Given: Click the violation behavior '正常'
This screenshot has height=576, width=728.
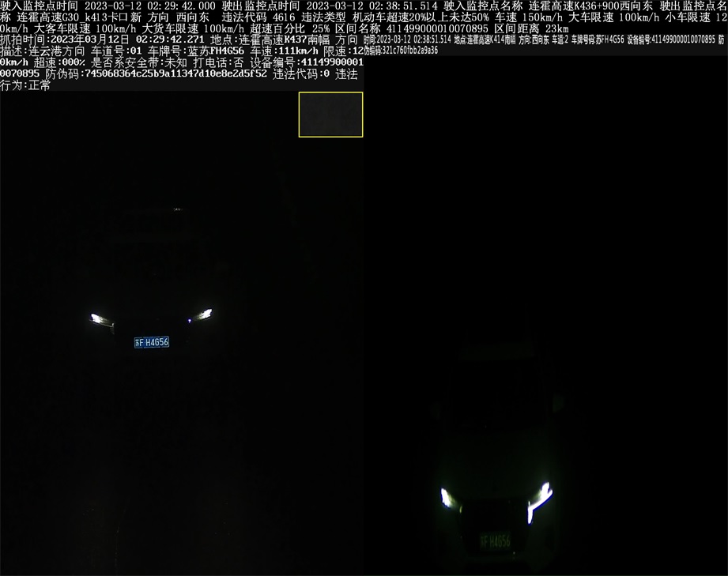Looking at the screenshot, I should pos(40,85).
